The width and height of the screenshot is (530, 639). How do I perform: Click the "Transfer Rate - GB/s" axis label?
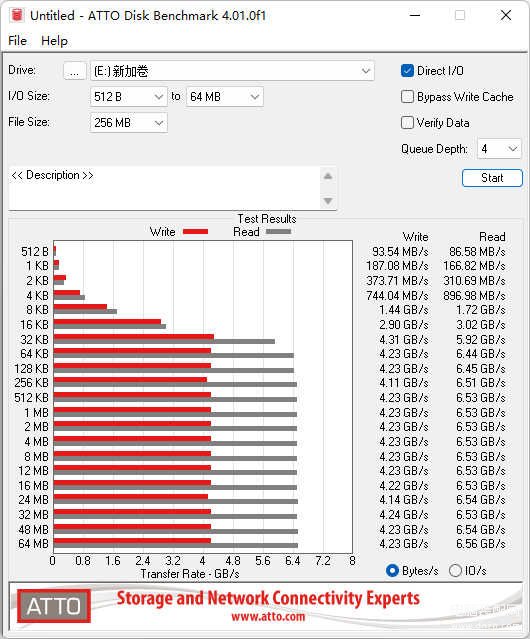pyautogui.click(x=190, y=574)
